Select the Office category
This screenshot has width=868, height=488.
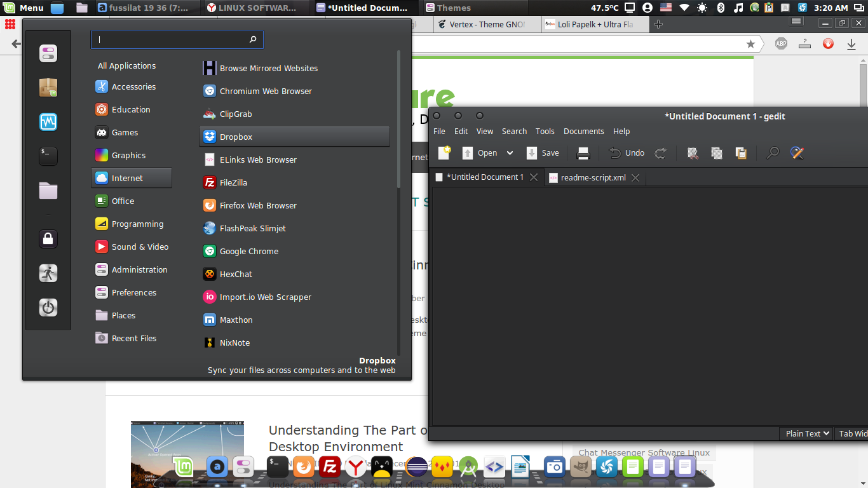(x=132, y=201)
